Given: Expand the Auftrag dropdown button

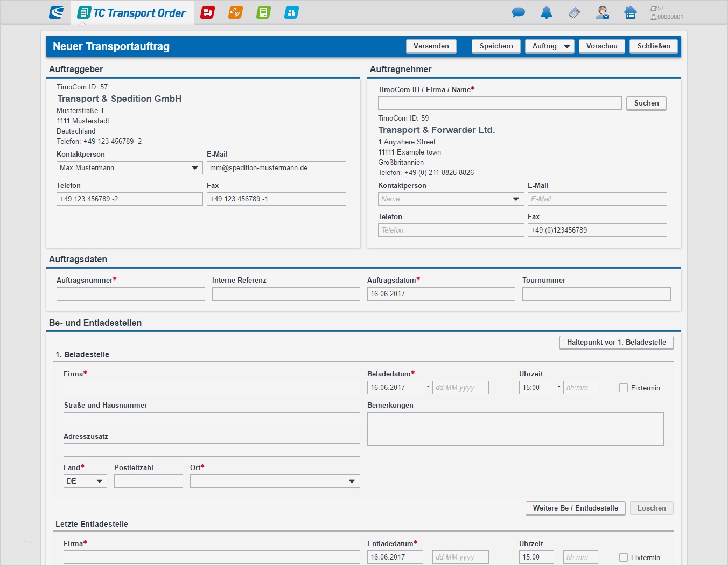Looking at the screenshot, I should [x=549, y=46].
